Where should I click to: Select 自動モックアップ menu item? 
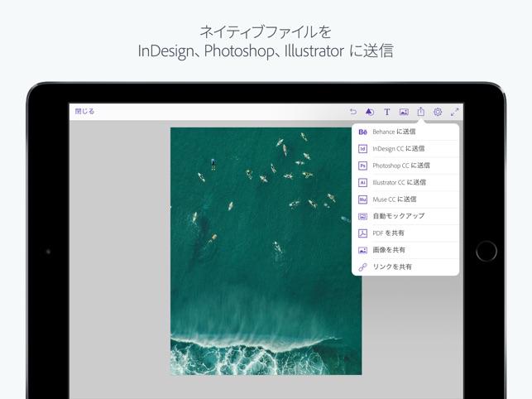pos(405,216)
